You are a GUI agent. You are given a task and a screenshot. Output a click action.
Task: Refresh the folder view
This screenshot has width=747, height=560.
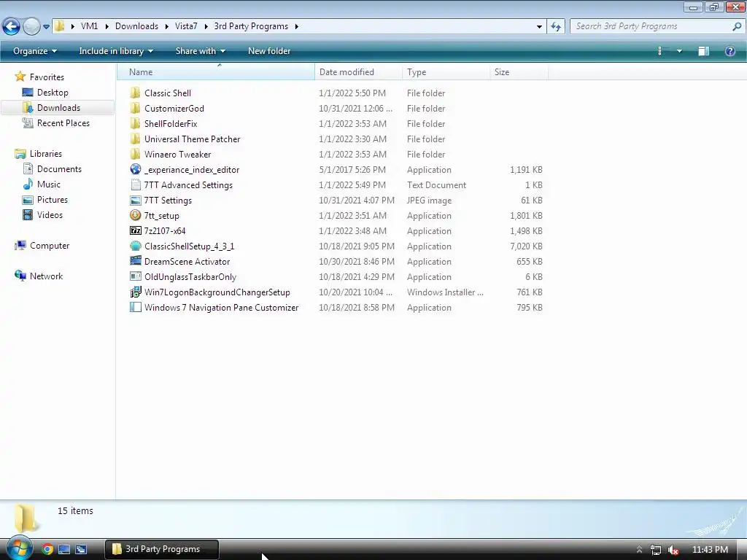[556, 26]
